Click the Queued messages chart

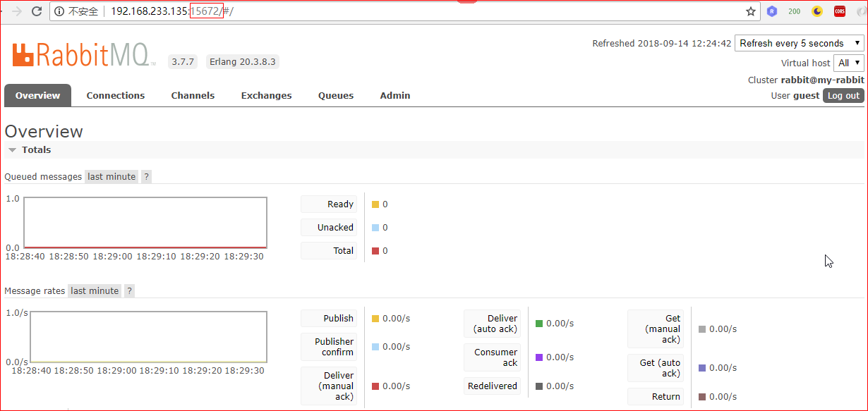145,223
